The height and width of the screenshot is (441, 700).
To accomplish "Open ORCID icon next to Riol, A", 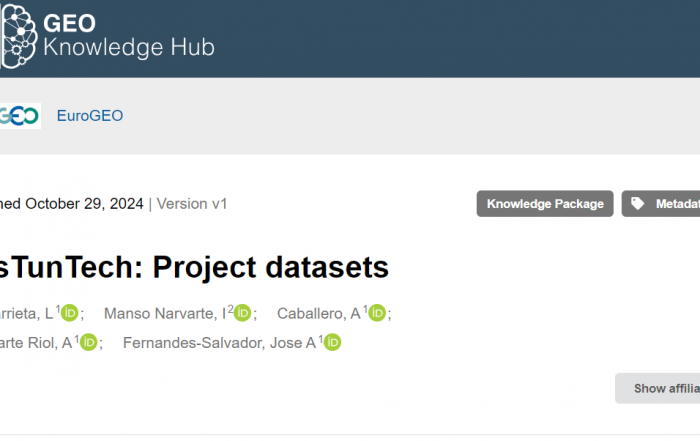I will pos(88,342).
